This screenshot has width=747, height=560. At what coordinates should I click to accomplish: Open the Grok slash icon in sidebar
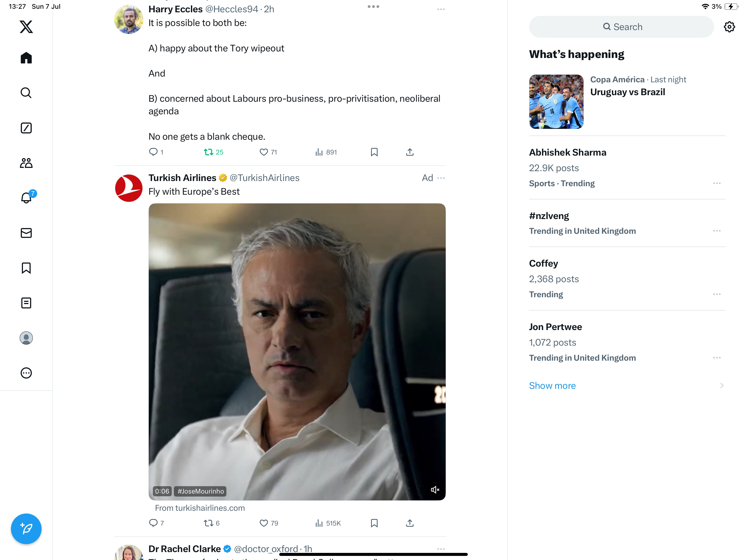pos(26,128)
